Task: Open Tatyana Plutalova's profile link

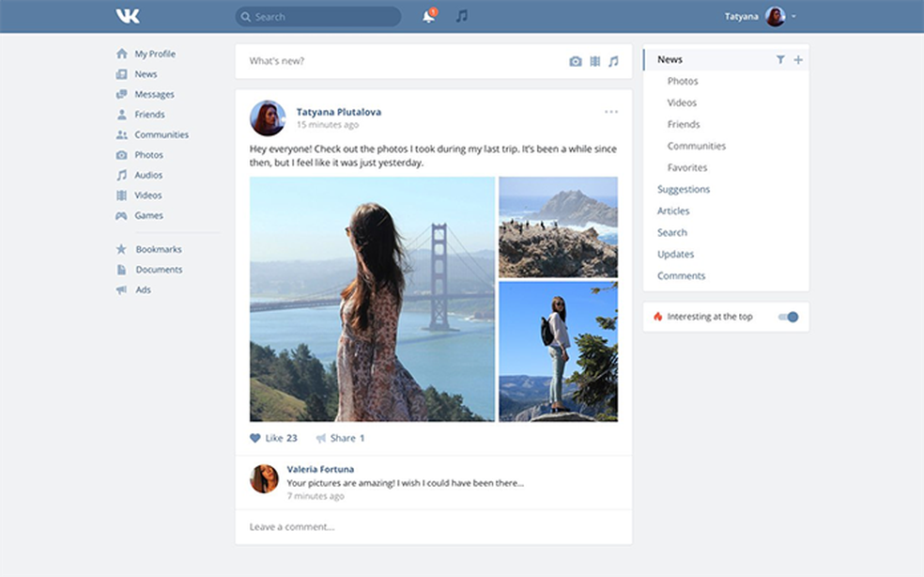Action: tap(338, 112)
